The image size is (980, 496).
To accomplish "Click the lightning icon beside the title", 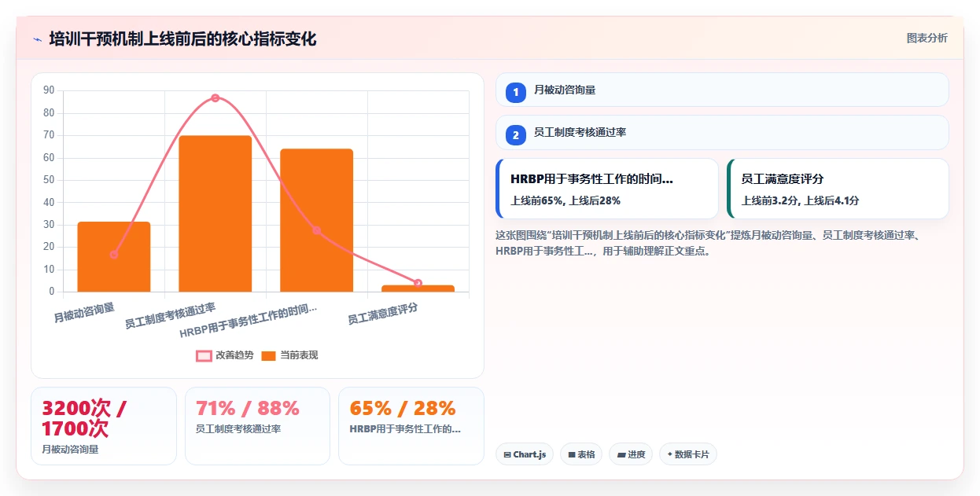I will [37, 39].
